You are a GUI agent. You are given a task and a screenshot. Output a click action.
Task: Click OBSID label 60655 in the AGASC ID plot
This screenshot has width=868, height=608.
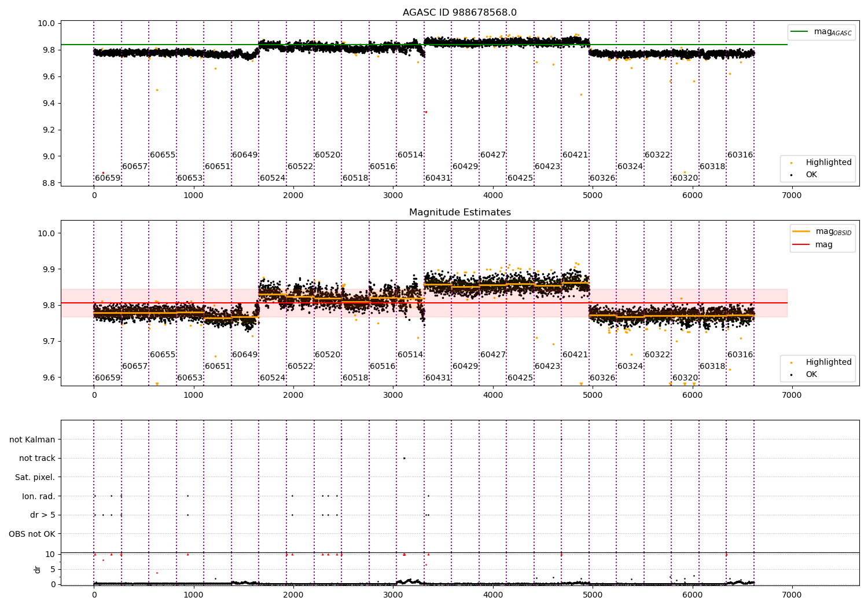click(163, 155)
